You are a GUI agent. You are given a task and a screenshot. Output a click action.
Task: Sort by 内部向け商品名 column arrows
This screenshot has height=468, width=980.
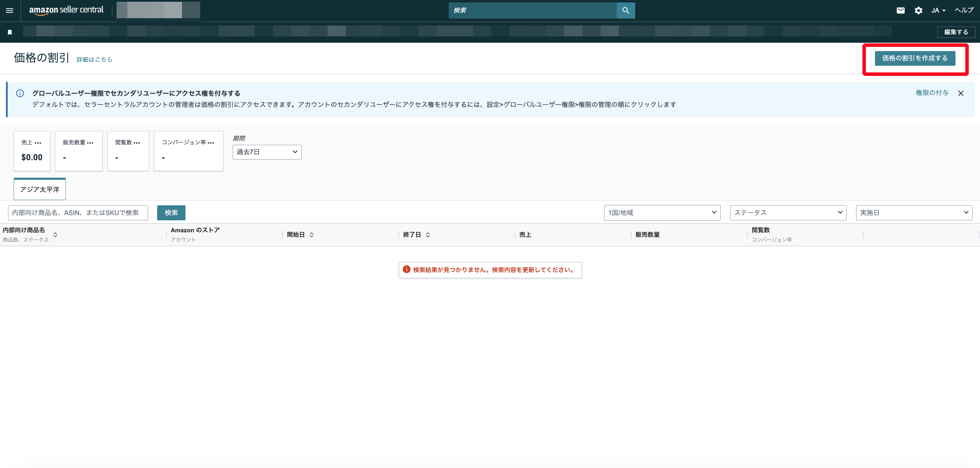[56, 235]
